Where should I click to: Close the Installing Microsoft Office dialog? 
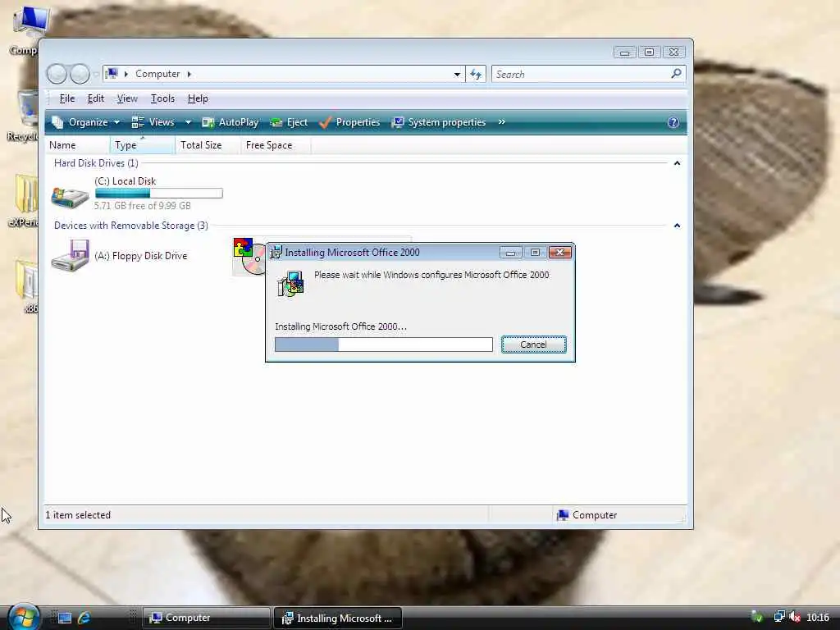click(559, 253)
